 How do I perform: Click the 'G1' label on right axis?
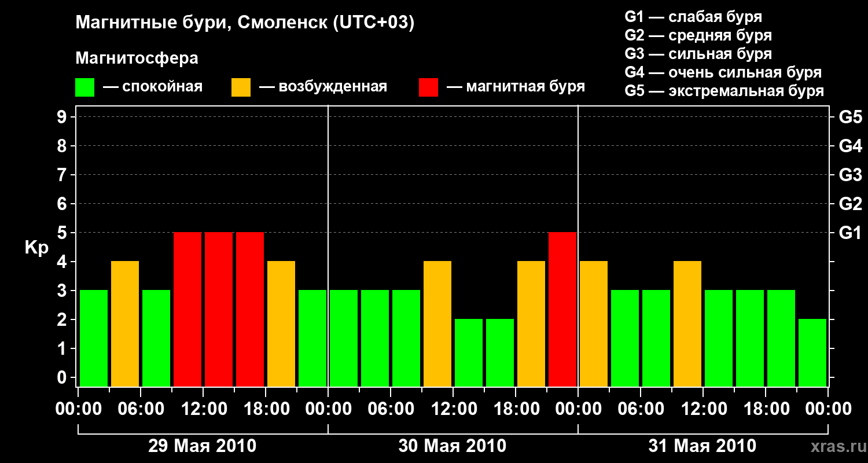click(850, 233)
